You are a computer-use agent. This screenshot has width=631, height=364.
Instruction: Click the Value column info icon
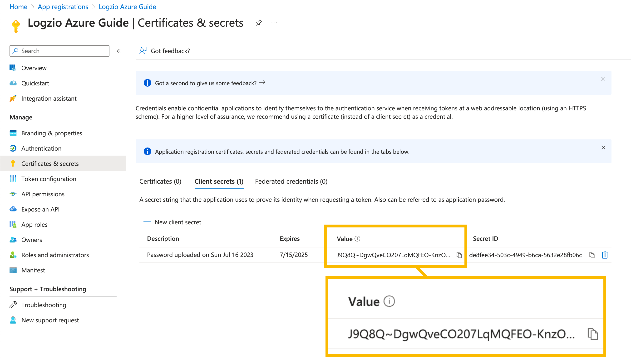(x=358, y=239)
